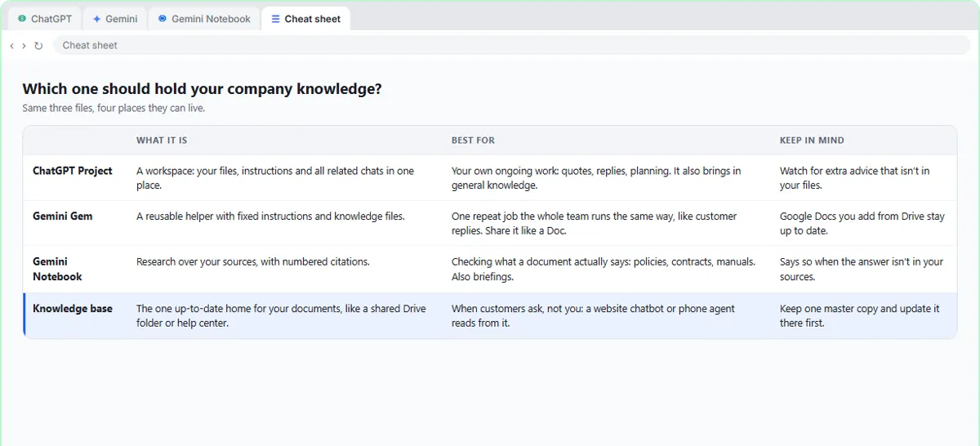Go forward with the right arrow
Viewport: 980px width, 446px height.
tap(24, 46)
